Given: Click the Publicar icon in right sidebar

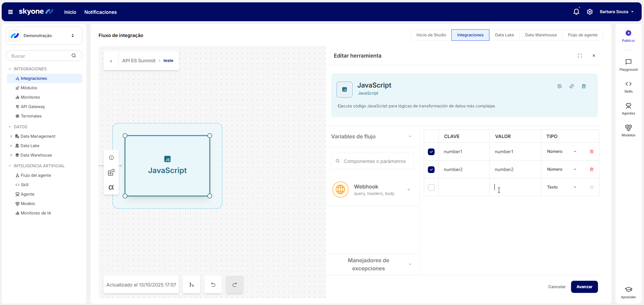Looking at the screenshot, I should coord(628,33).
